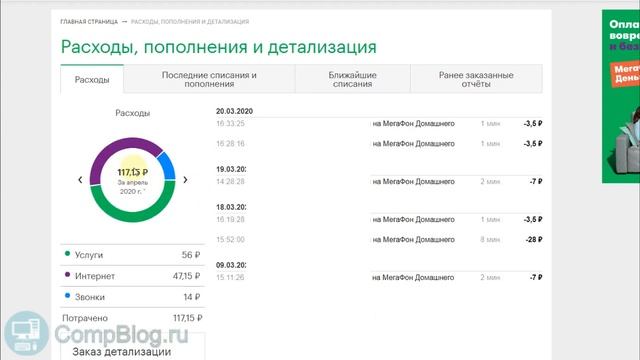Show previous month with left chevron
Viewport: 640px width, 360px height.
coord(80,180)
